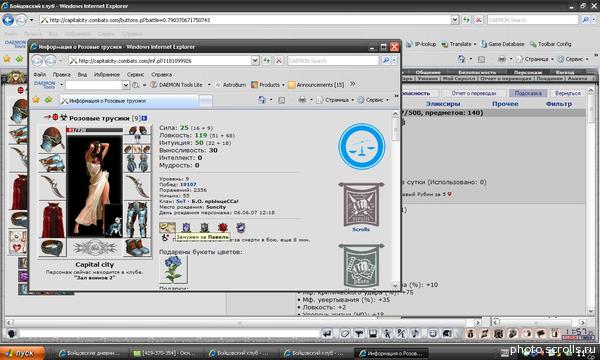Click the Game Database toolbar button
600x360 pixels.
point(502,44)
